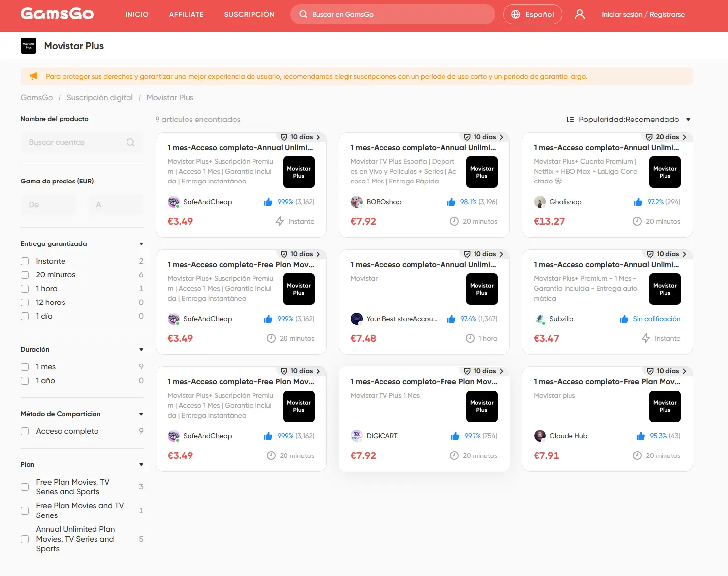Click the search magnifier in header
The image size is (728, 576).
303,14
